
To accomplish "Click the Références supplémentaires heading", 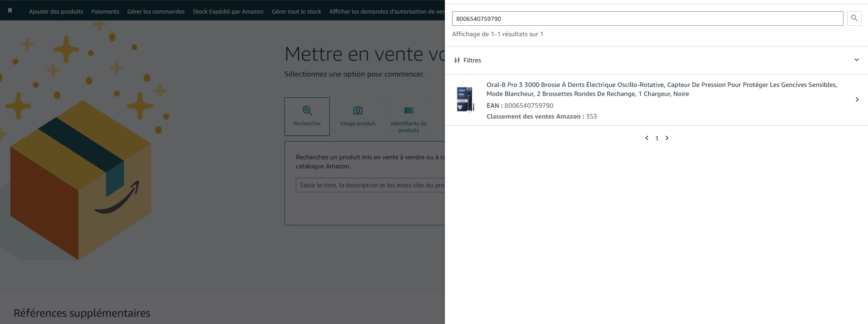I will [82, 313].
